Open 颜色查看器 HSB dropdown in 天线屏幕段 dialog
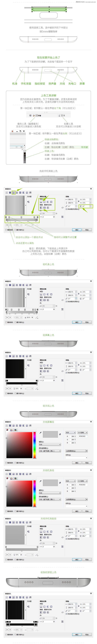Screen dimensions: 97x644 point(50,451)
